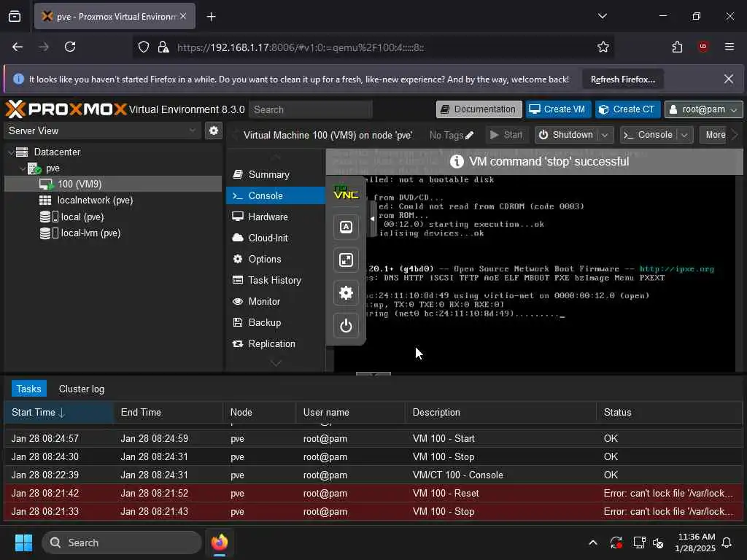Open Replication section
747x560 pixels.
click(275, 344)
